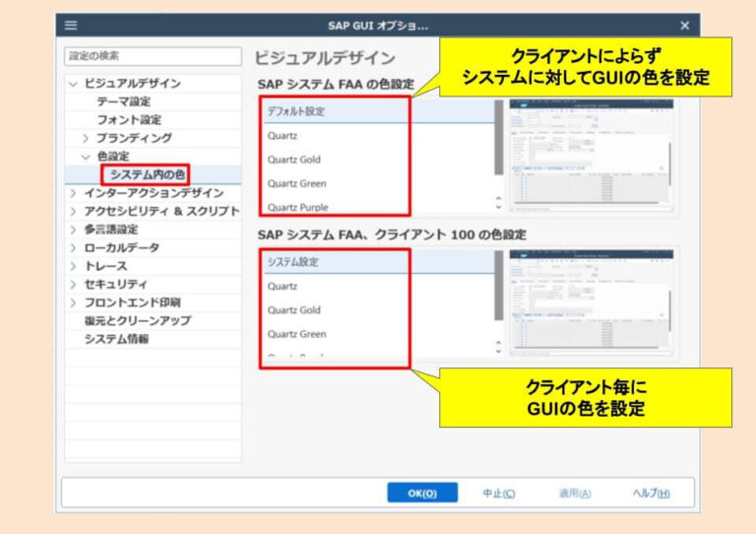The width and height of the screenshot is (756, 534).
Task: Click the client 100 theme preview thumbnail
Action: (x=592, y=302)
